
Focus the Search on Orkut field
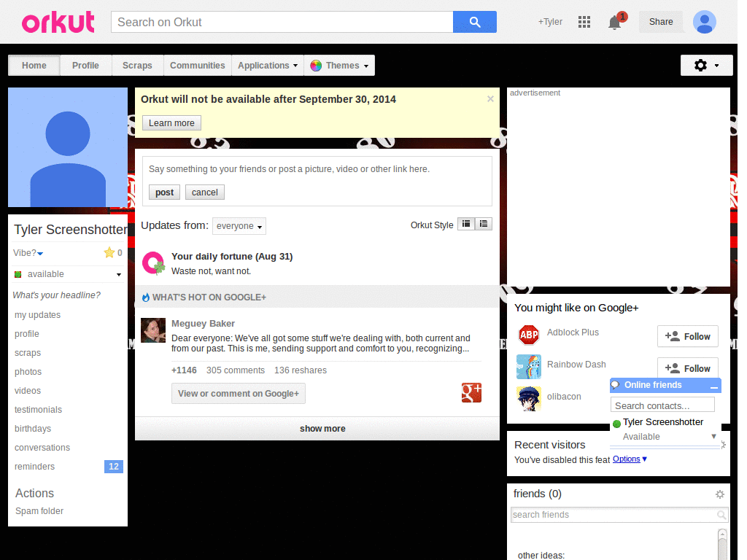(x=282, y=22)
